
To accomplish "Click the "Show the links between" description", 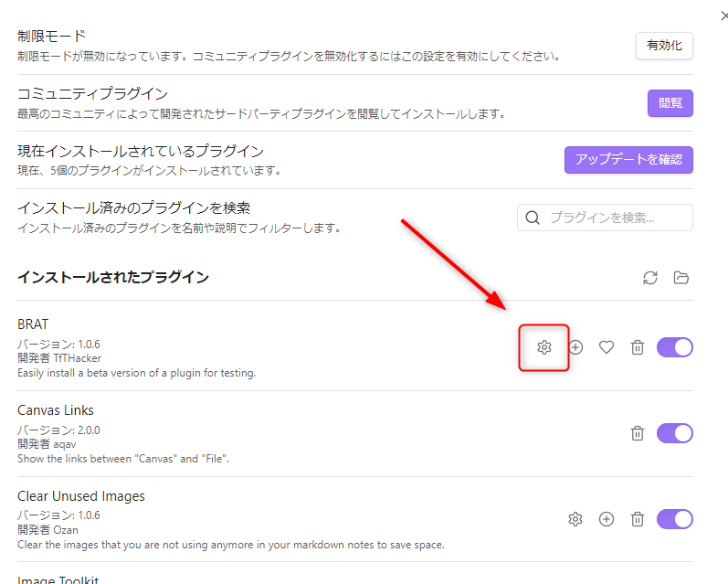I will [123, 459].
